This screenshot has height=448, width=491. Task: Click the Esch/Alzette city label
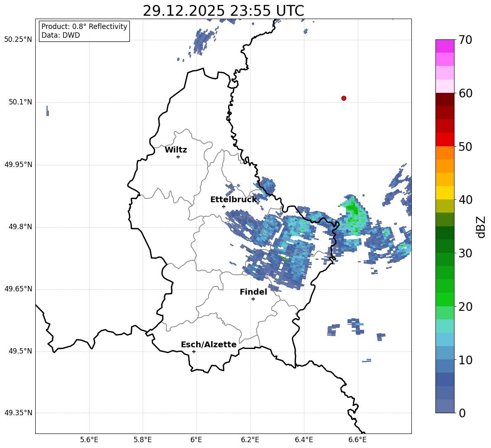tap(209, 344)
